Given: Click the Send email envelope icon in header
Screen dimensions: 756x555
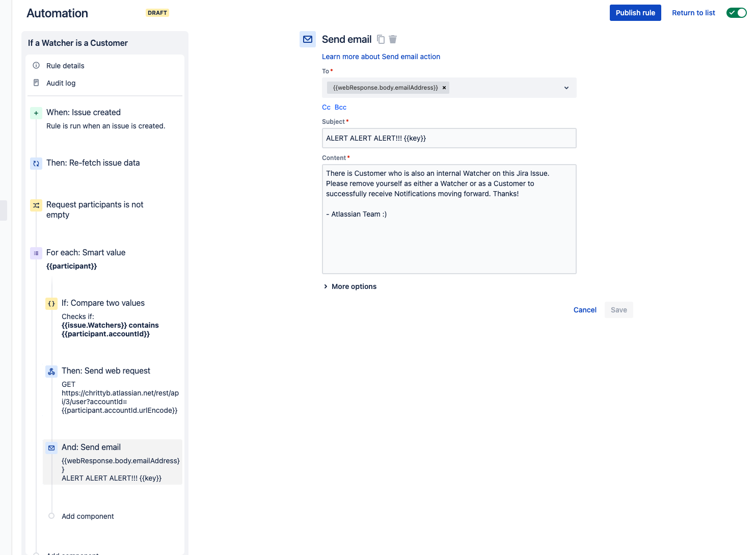Looking at the screenshot, I should coord(308,39).
